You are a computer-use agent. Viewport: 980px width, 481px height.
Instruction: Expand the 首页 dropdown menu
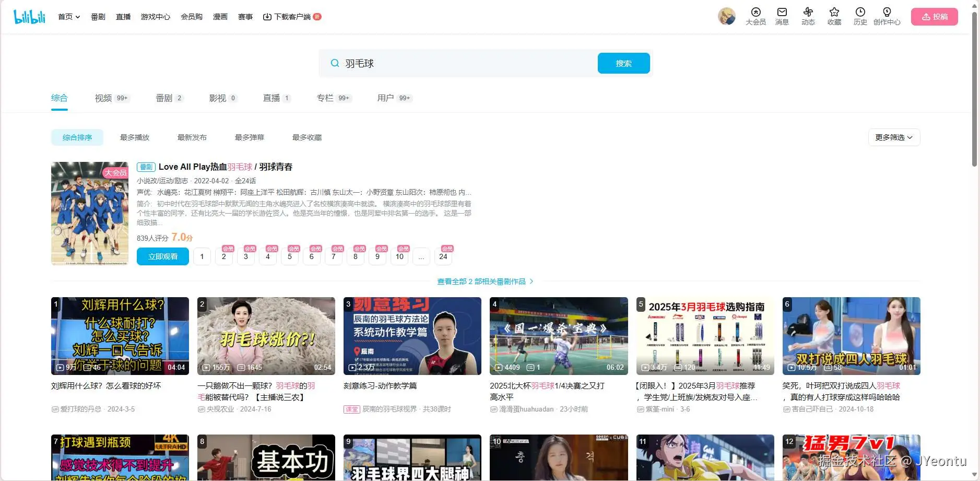tap(69, 17)
